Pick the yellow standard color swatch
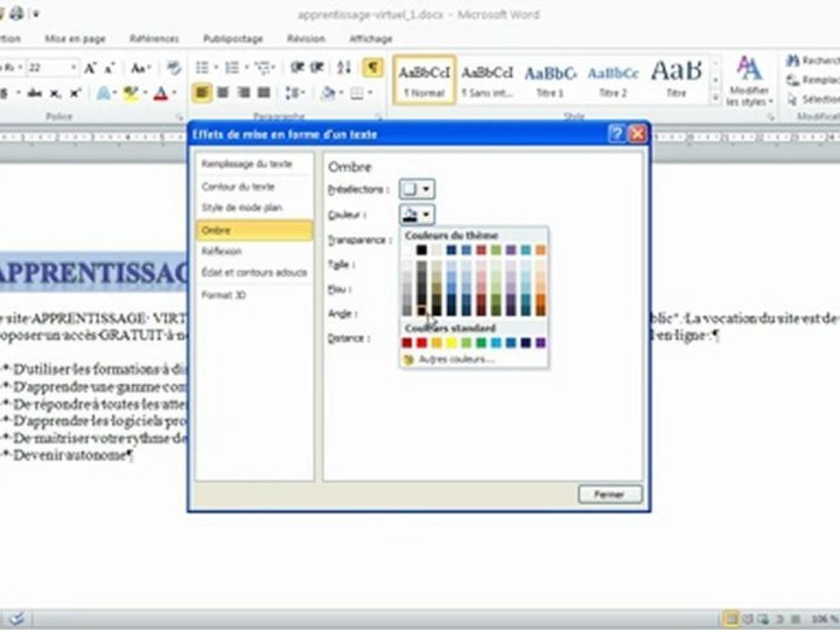The image size is (840, 630). (451, 343)
